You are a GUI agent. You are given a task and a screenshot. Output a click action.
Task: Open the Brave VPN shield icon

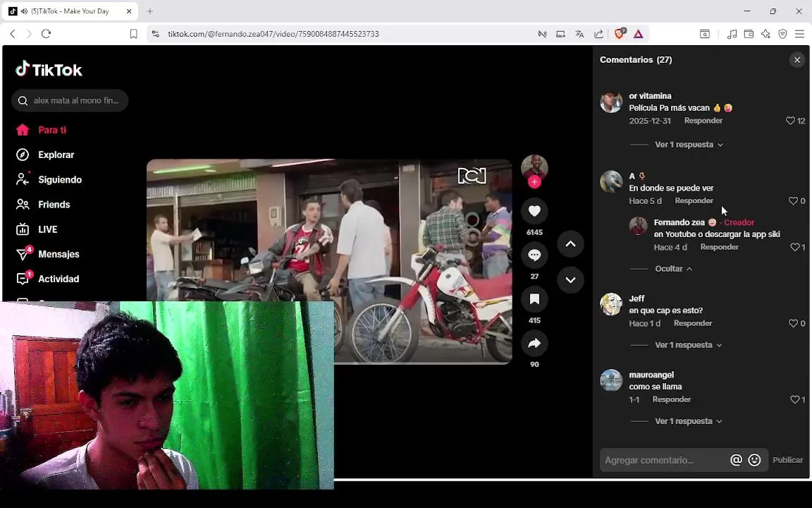782,34
